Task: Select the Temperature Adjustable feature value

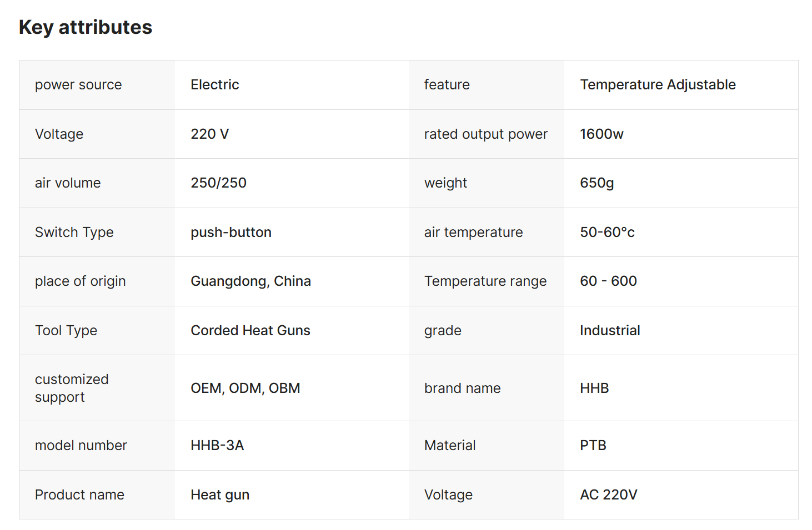Action: tap(658, 84)
